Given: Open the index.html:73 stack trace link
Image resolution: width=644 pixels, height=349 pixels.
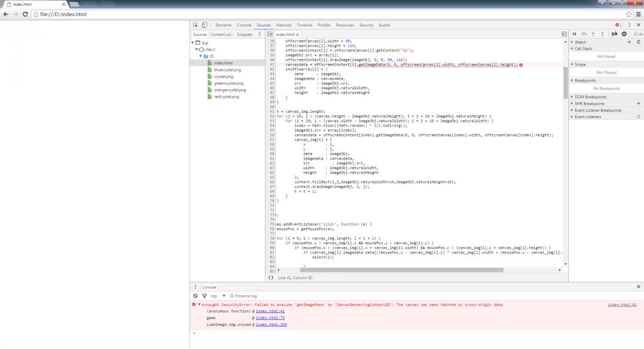Looking at the screenshot, I should [270, 318].
